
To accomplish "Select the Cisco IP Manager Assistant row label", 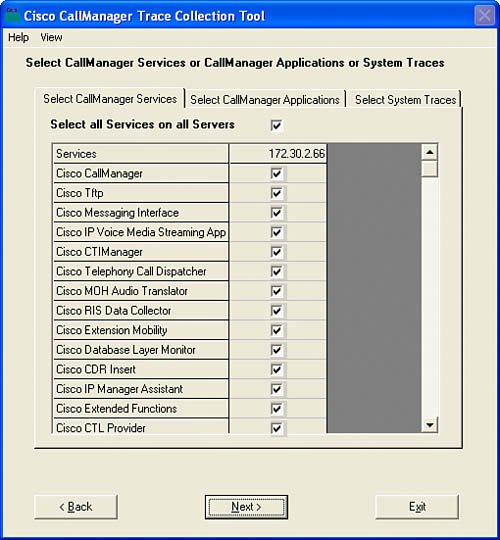I will click(x=140, y=389).
